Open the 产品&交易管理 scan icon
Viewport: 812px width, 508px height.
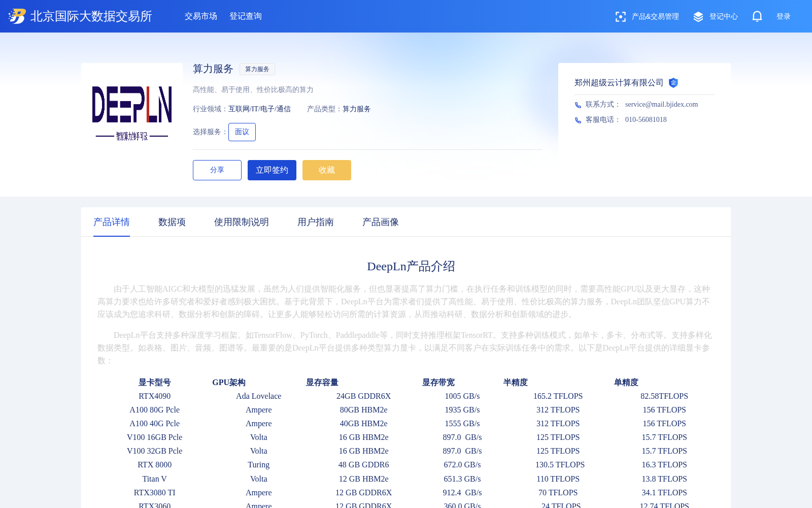(620, 17)
